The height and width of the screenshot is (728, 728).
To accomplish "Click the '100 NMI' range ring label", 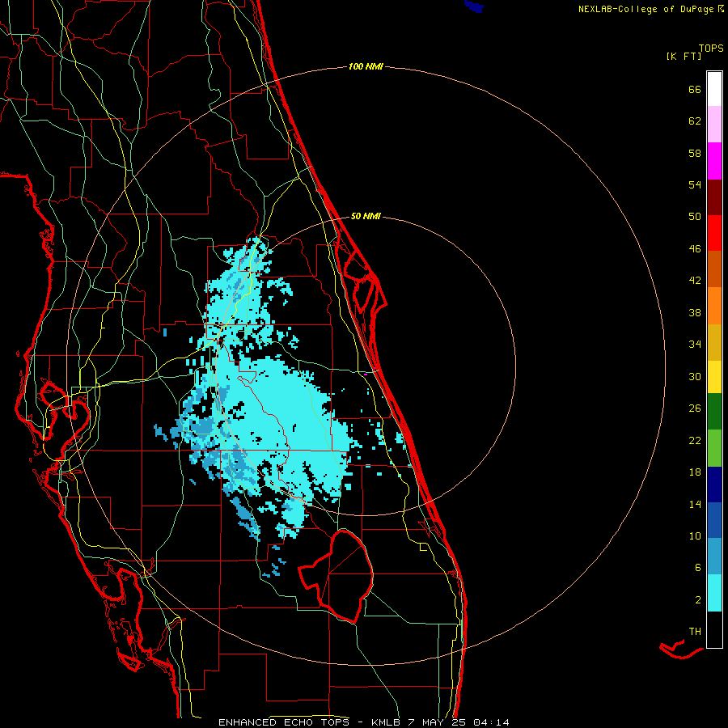I will coord(366,67).
